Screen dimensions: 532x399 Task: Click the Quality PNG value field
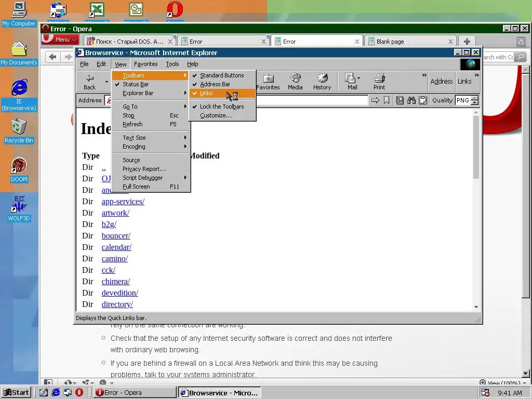point(463,100)
